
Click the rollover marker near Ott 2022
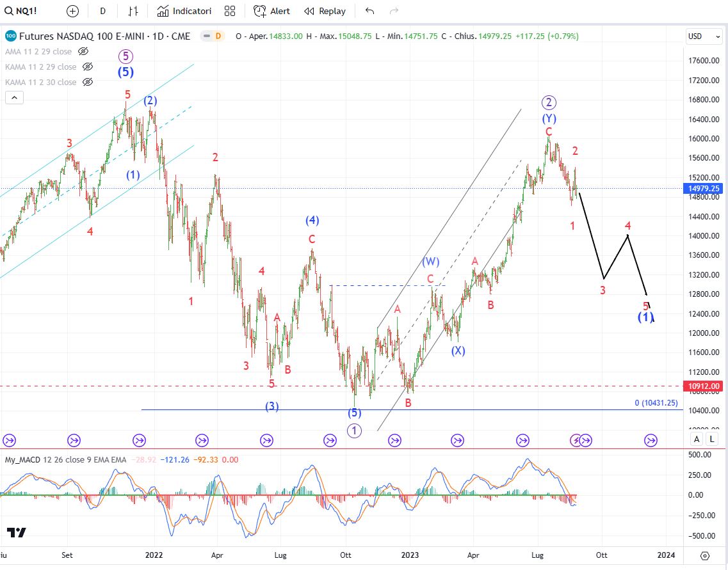pyautogui.click(x=330, y=440)
